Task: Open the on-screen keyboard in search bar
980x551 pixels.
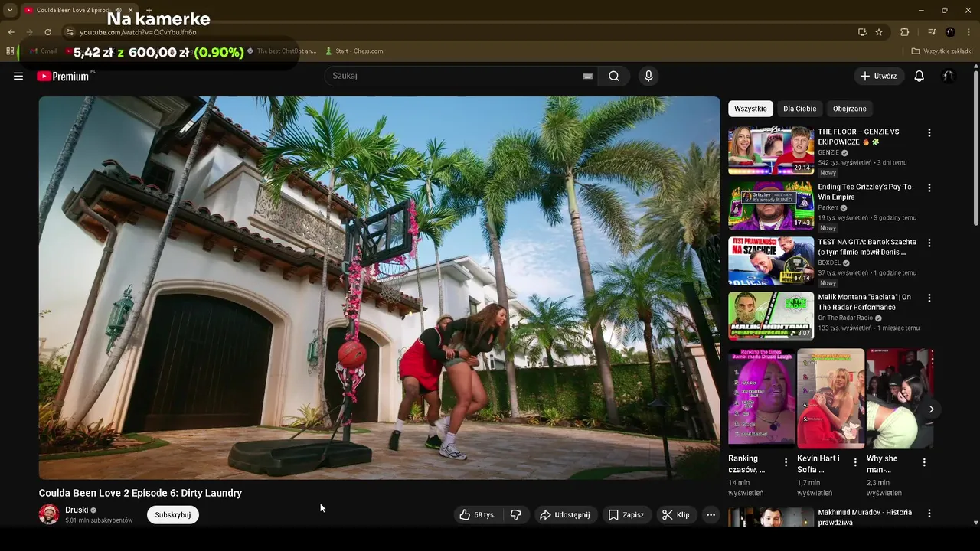Action: click(587, 76)
